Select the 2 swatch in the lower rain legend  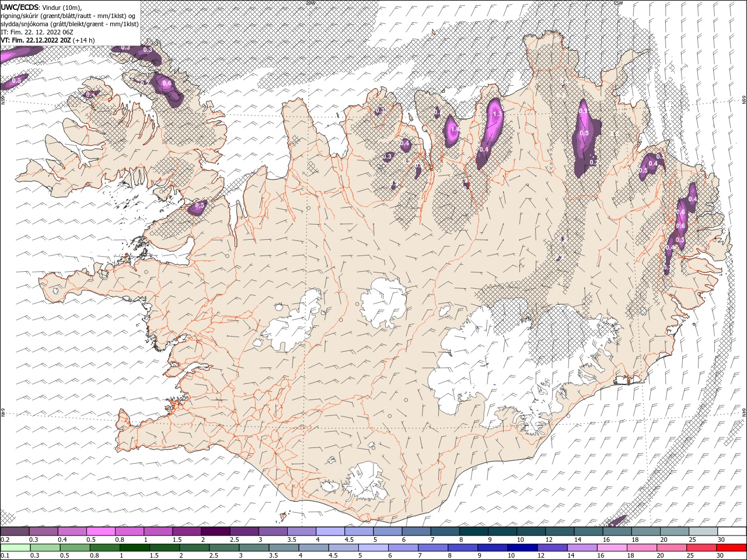(194, 548)
